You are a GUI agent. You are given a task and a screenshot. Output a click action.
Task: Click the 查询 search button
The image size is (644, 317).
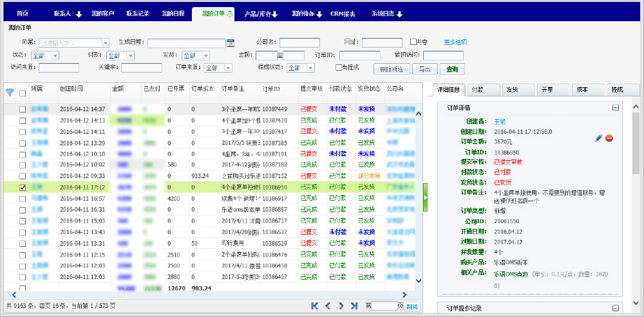[452, 69]
